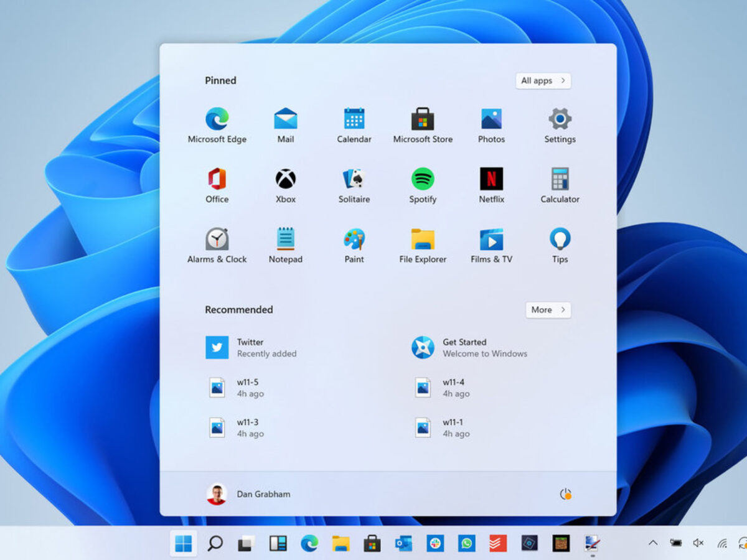Open Microsoft Store in pinned apps

coord(423,126)
